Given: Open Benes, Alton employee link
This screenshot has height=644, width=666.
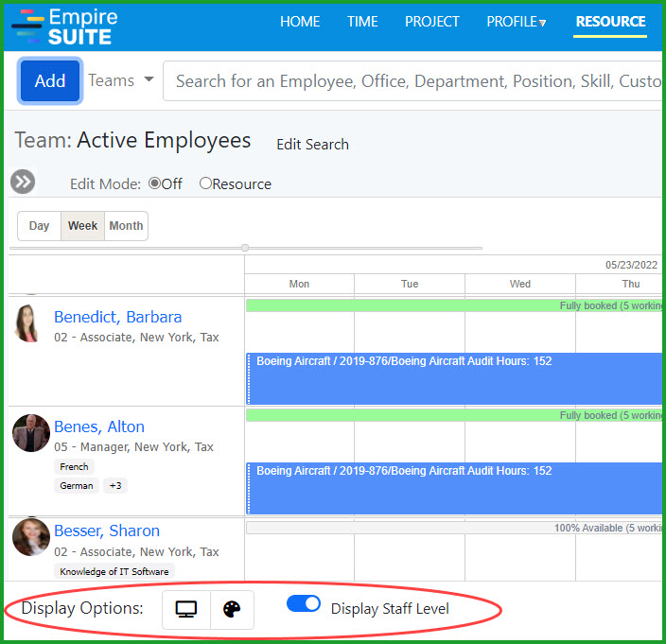Looking at the screenshot, I should pyautogui.click(x=99, y=426).
